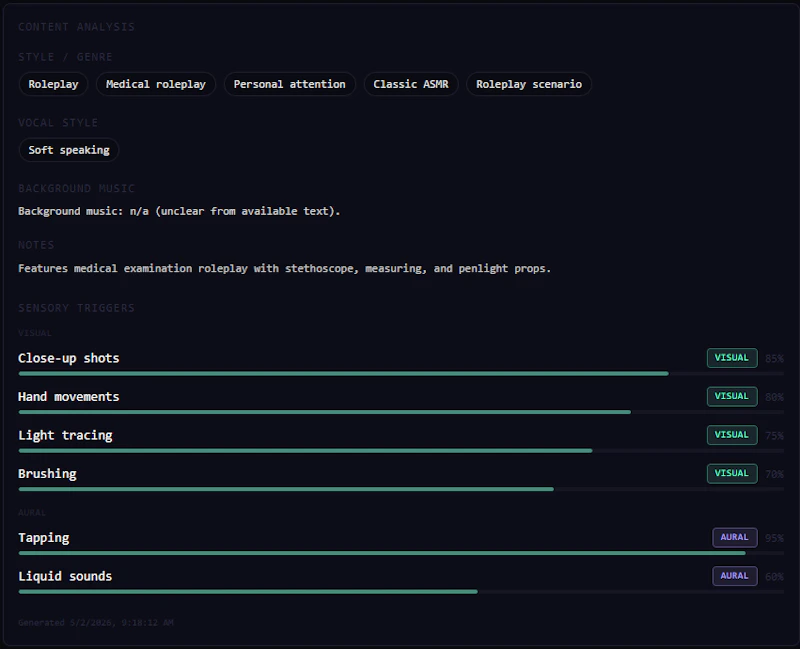
Task: Click the Tapping progress bar
Action: tap(401, 553)
